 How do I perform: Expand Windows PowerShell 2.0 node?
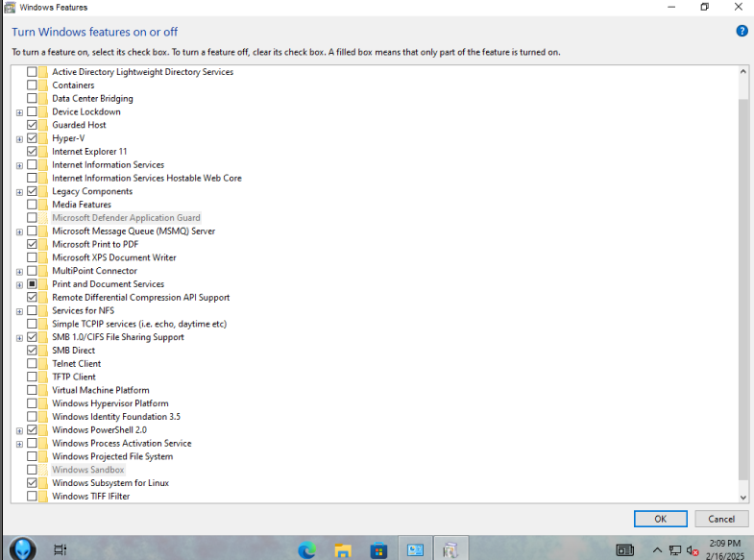pyautogui.click(x=19, y=430)
